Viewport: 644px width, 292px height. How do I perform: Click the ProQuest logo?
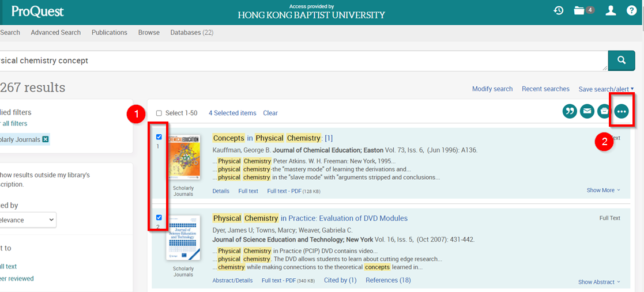pyautogui.click(x=37, y=11)
